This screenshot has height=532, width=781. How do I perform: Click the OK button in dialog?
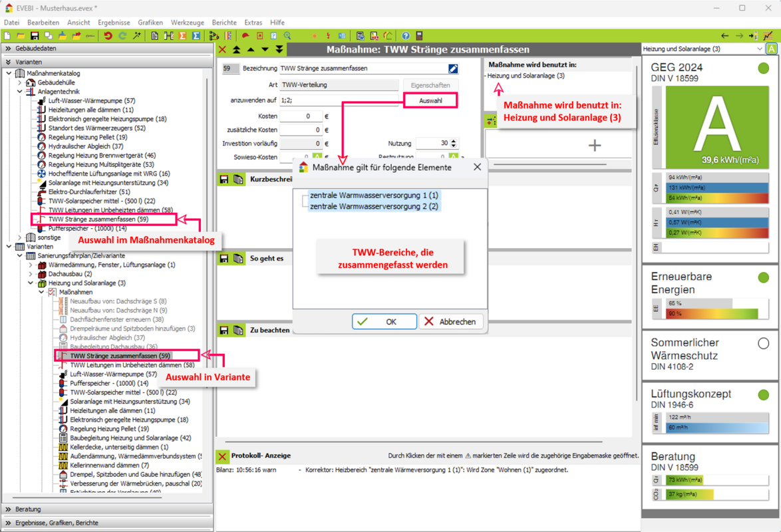[384, 322]
